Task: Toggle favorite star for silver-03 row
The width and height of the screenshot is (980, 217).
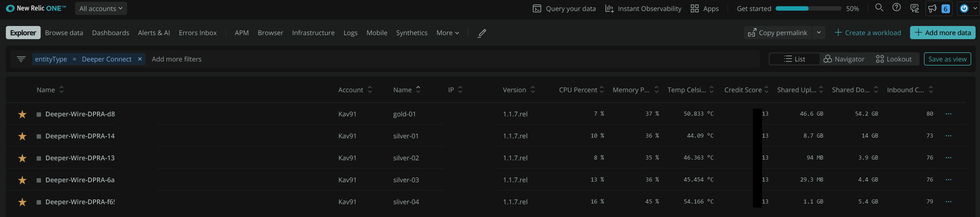Action: point(22,180)
